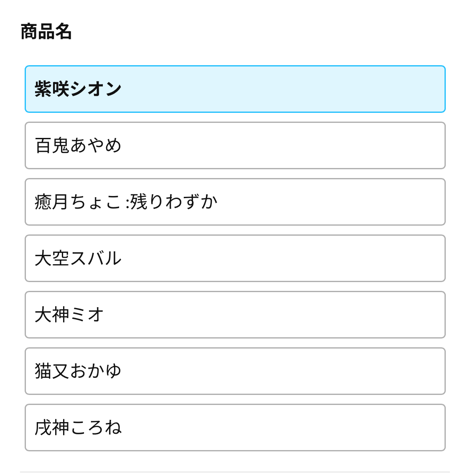470x476 pixels.
Task: Click the currently highlighted blue option
Action: point(235,89)
